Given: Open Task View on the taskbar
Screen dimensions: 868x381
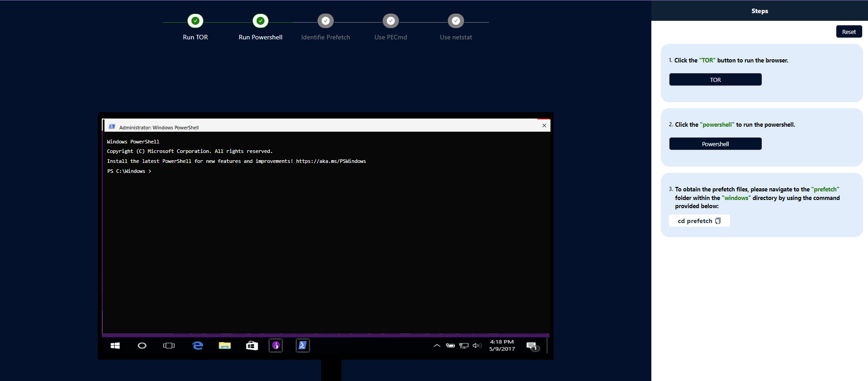Looking at the screenshot, I should click(169, 346).
